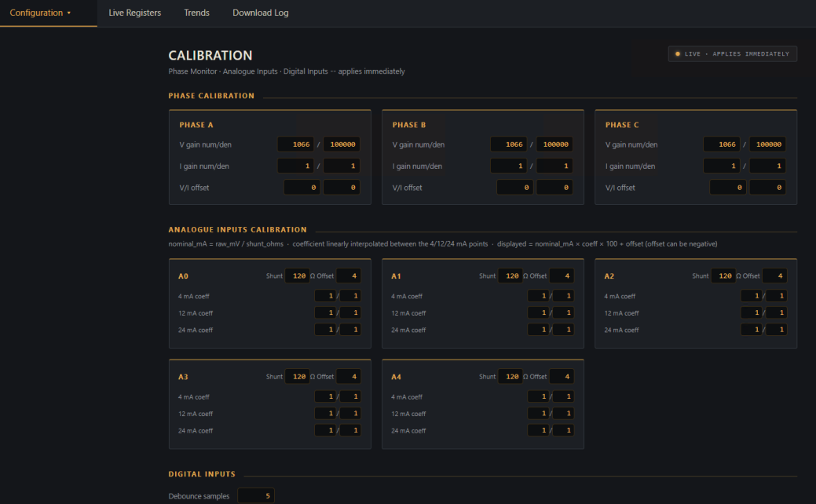Image resolution: width=816 pixels, height=504 pixels.
Task: Edit A4 offset field
Action: [562, 377]
